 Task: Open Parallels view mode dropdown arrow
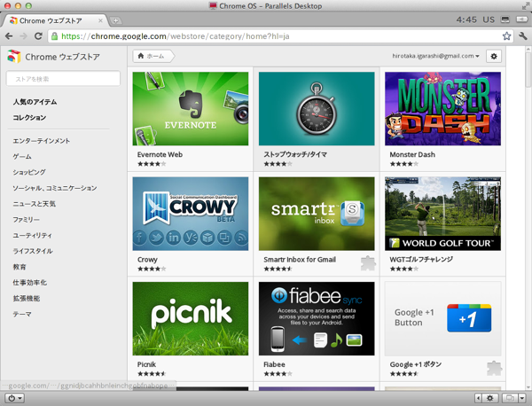(x=522, y=398)
